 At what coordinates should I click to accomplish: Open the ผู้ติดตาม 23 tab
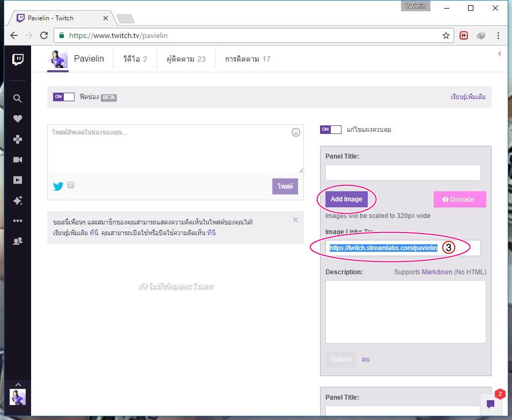186,59
